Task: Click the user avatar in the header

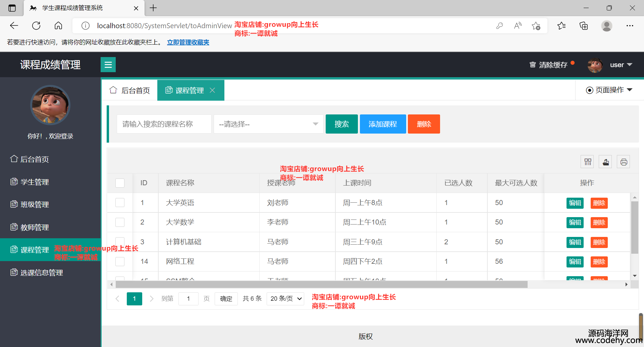Action: [595, 65]
